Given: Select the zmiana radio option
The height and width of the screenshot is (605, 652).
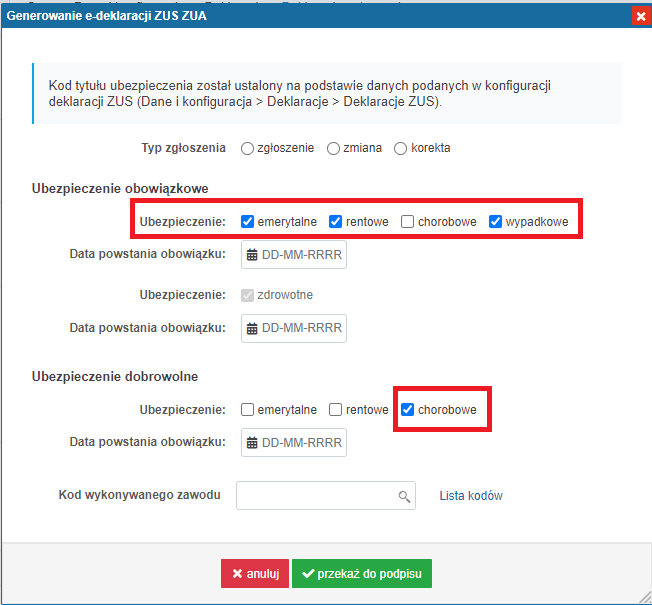Looking at the screenshot, I should point(333,148).
